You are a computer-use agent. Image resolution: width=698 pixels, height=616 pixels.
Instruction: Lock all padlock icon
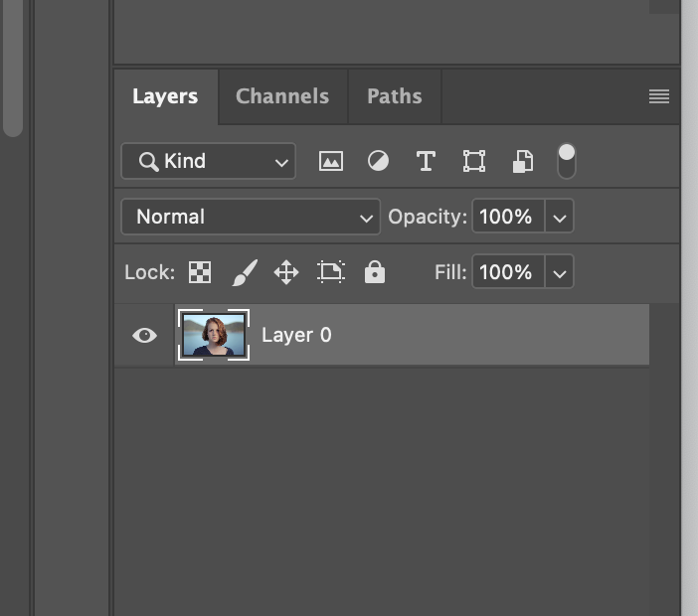[x=375, y=272]
